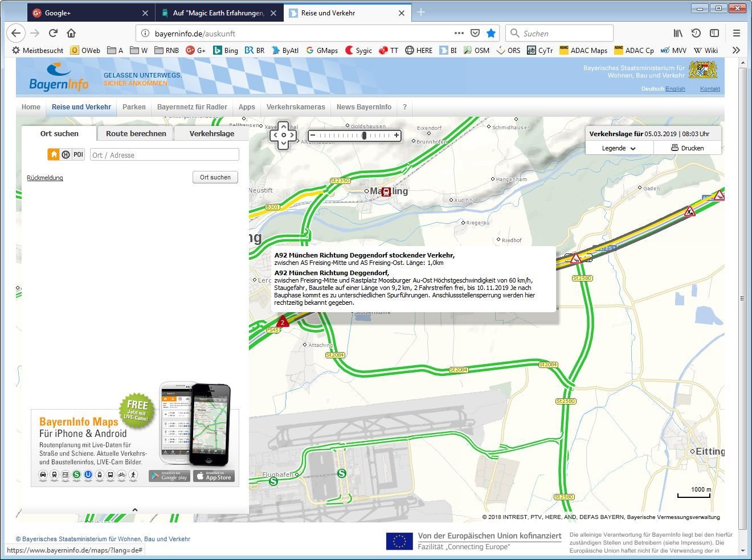Click the site information icon in URL bar

145,33
